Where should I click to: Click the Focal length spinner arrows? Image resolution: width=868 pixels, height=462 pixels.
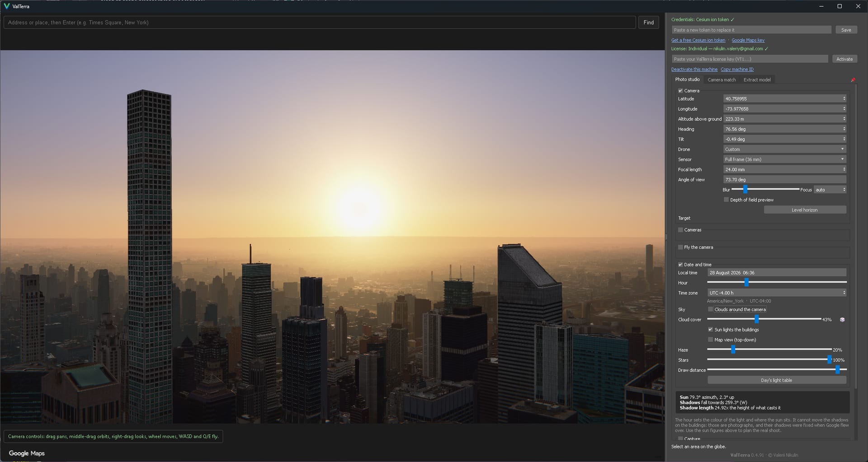click(x=844, y=169)
